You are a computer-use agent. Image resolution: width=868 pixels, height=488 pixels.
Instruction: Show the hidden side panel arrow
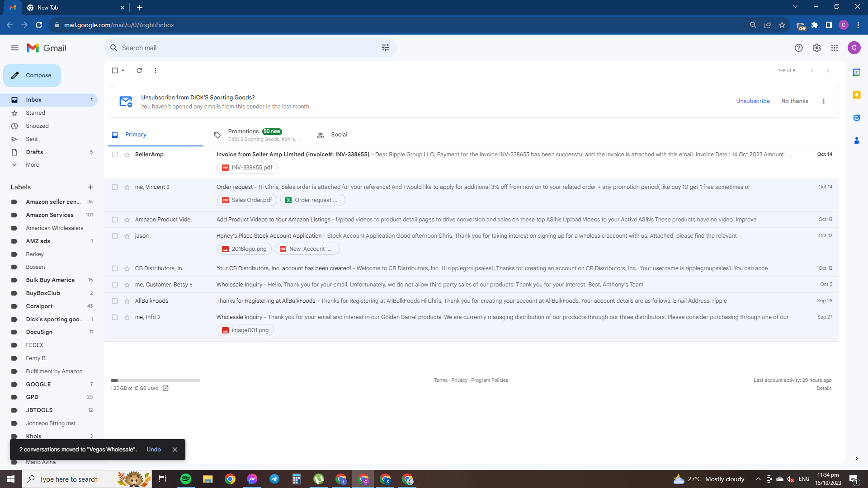(x=857, y=459)
